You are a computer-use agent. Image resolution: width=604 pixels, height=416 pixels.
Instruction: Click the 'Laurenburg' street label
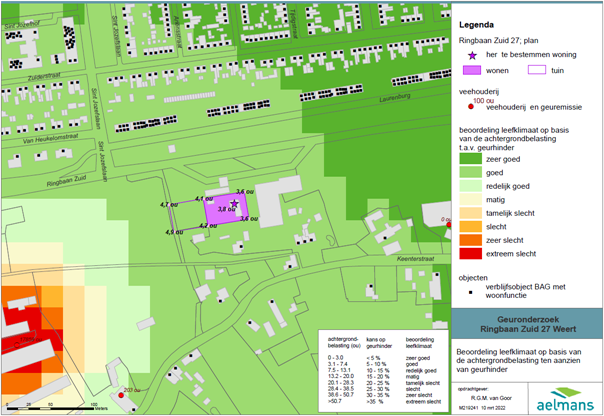click(x=395, y=97)
